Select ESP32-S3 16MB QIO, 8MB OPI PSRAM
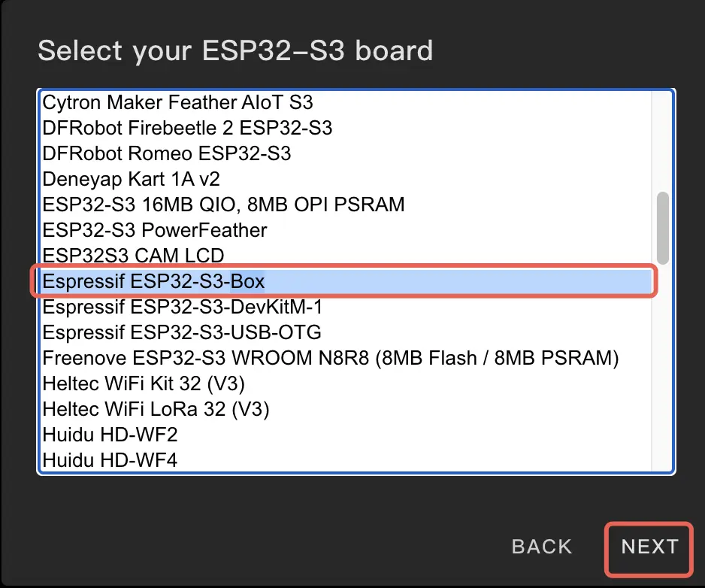This screenshot has width=705, height=588. [x=223, y=204]
